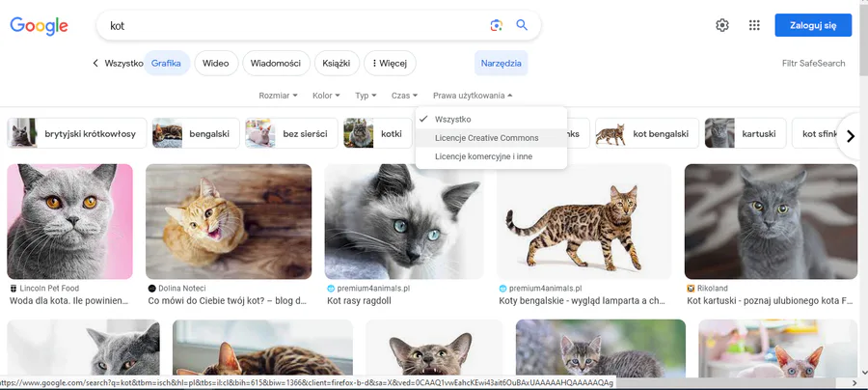868x390 pixels.
Task: Click the back arrow before Wszystko
Action: [95, 64]
